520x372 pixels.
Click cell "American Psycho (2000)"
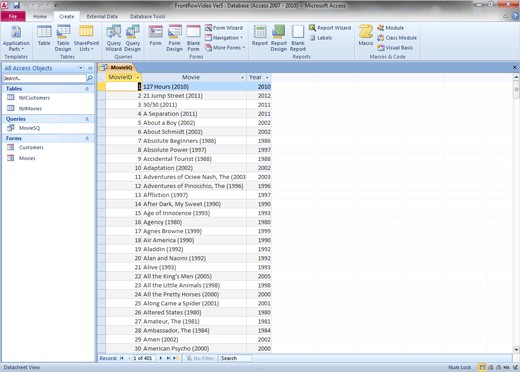pyautogui.click(x=194, y=348)
